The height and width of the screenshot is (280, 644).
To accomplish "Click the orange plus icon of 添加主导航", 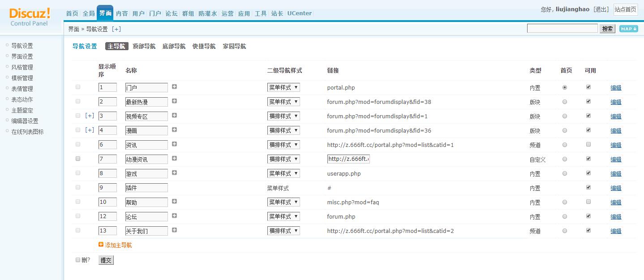I will [x=101, y=245].
